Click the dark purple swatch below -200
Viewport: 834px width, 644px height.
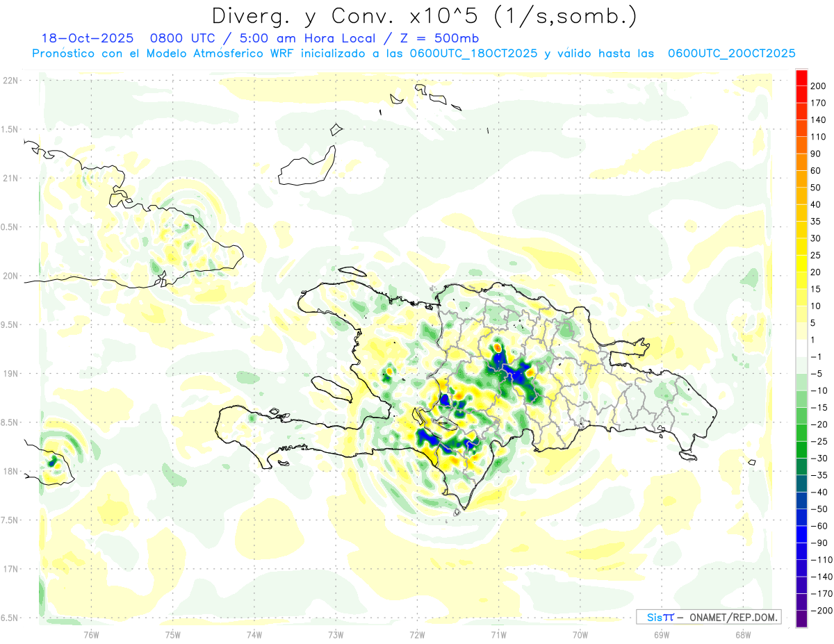tap(801, 619)
